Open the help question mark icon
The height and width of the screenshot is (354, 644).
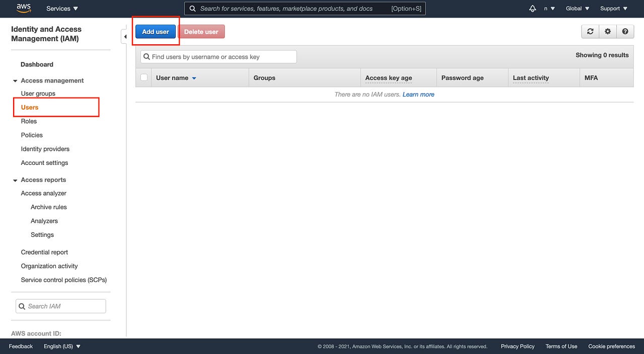pos(625,31)
